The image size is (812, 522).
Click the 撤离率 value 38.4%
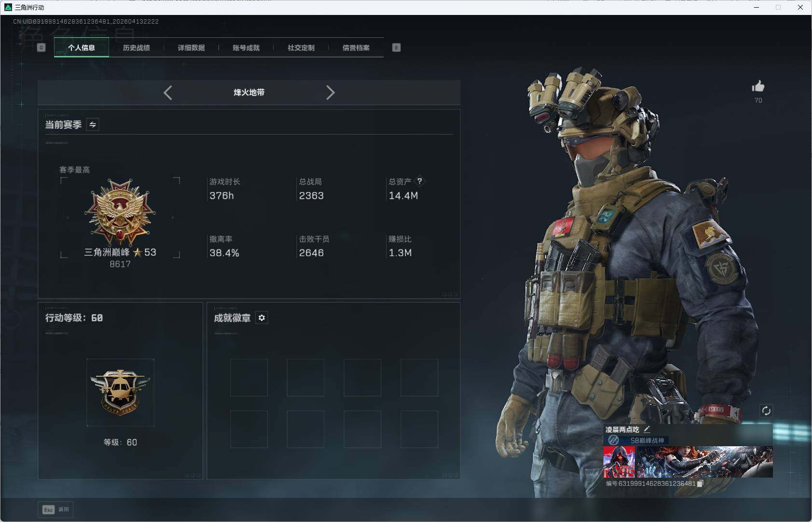[x=224, y=253]
